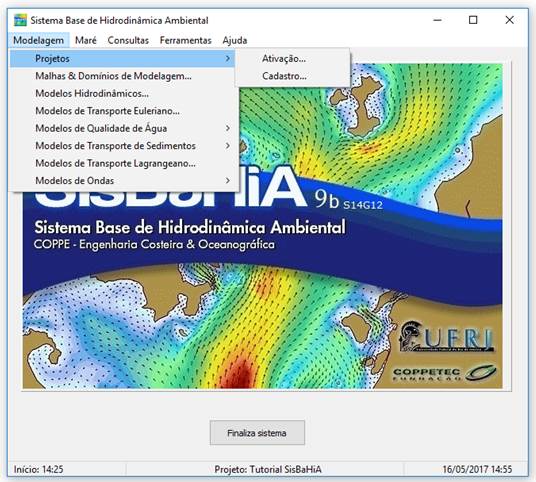Click the Sistema Base de Hidrodinâmica Ambiental splash heading

(190, 228)
